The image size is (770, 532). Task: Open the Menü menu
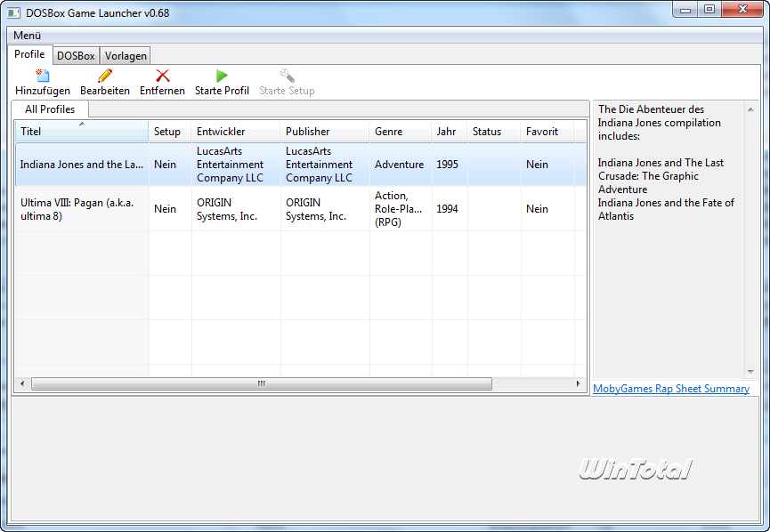pos(27,36)
